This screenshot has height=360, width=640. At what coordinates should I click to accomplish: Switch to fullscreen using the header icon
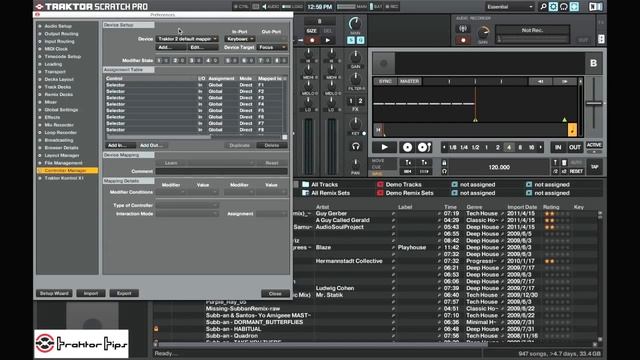[574, 7]
